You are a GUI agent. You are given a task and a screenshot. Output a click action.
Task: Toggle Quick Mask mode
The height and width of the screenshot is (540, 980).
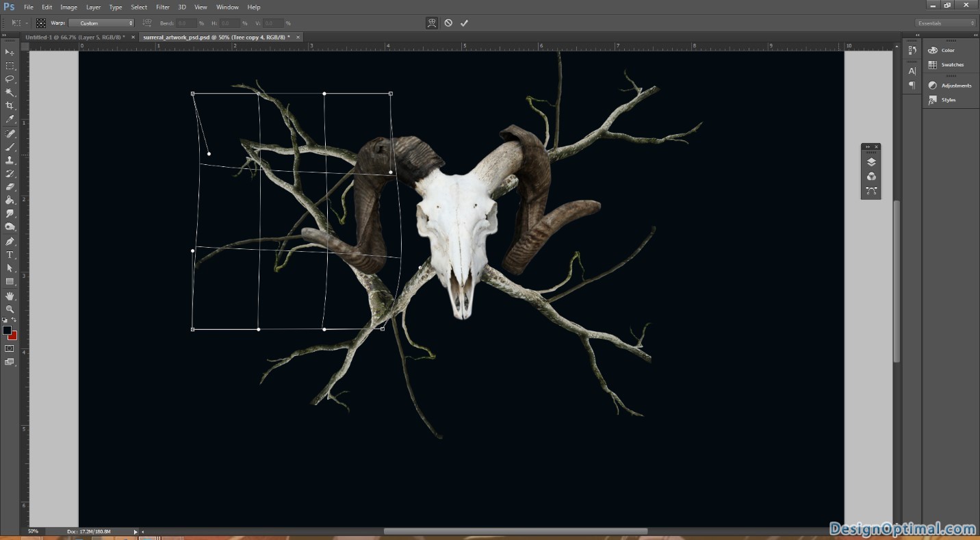pyautogui.click(x=10, y=348)
